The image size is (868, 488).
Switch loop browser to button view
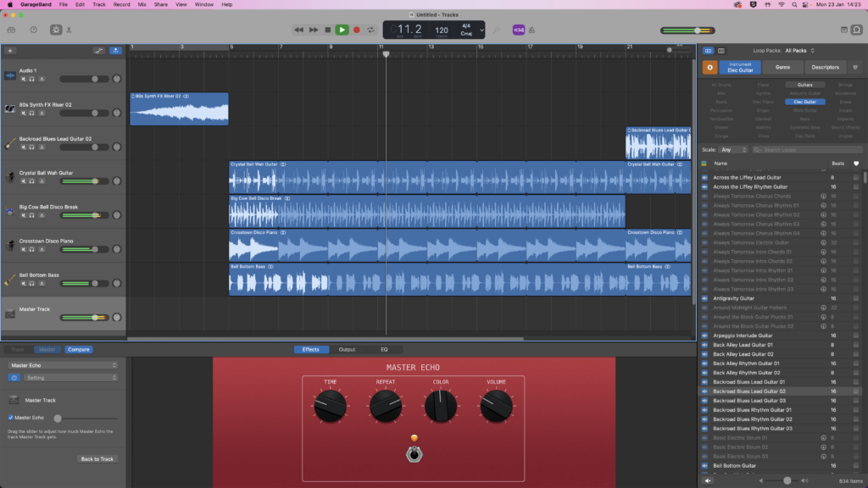708,51
